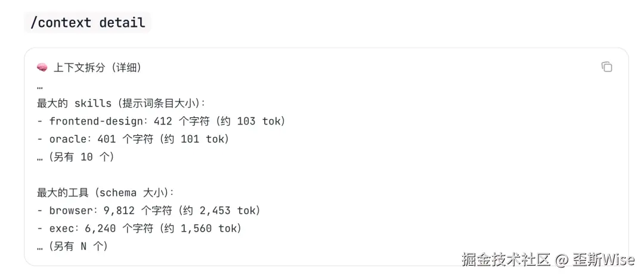Click the brain emoji icon
Image resolution: width=644 pixels, height=277 pixels.
[42, 67]
